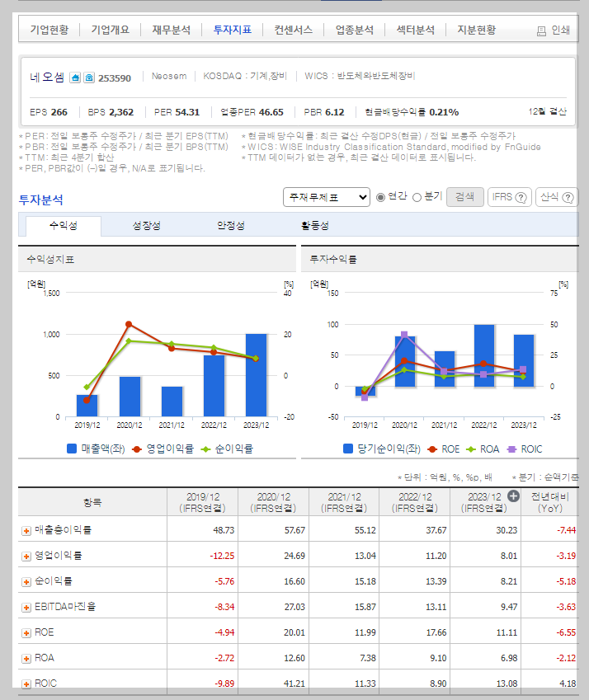Open the 재무분석 menu tab

172,30
